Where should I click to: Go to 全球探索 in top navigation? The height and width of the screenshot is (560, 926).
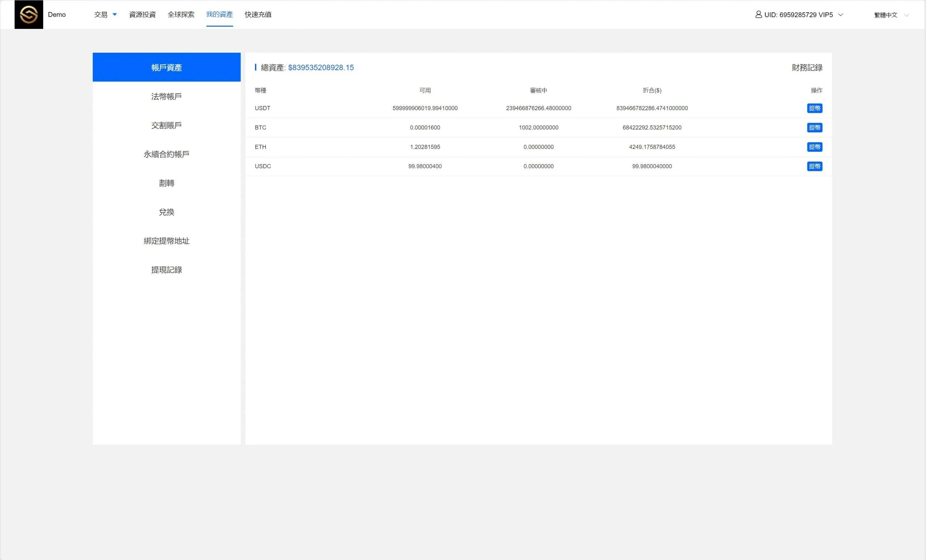tap(181, 15)
